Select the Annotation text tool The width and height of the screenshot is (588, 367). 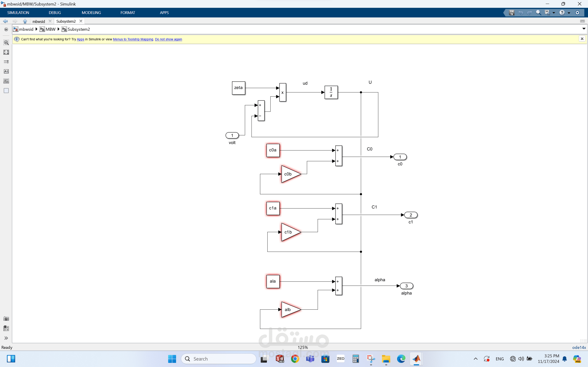(x=6, y=71)
